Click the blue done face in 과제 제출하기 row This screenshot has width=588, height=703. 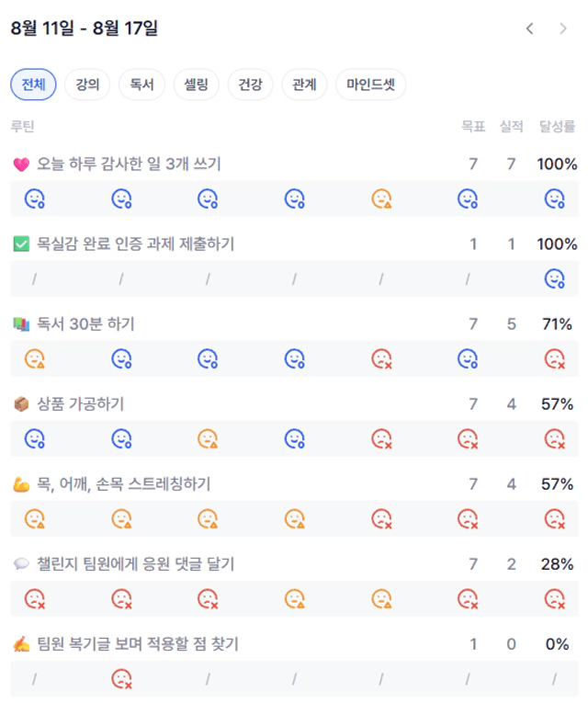[x=554, y=278]
